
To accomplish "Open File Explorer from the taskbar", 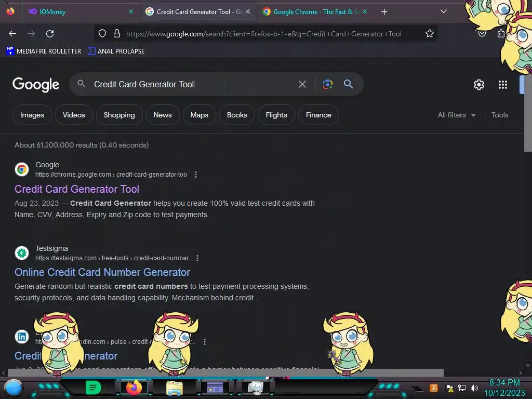I will [175, 388].
